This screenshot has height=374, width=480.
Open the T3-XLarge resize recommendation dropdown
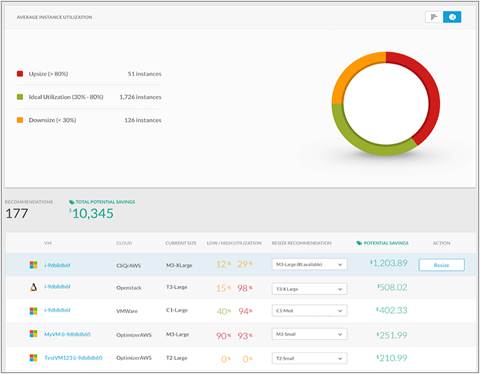click(x=309, y=289)
